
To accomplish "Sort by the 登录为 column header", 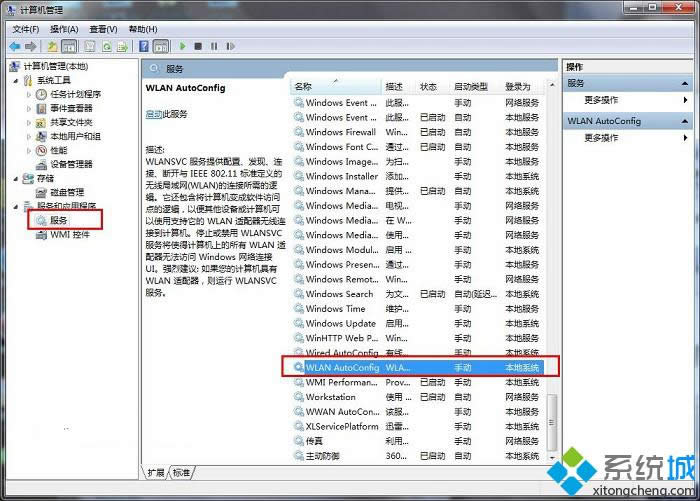I will pos(523,87).
